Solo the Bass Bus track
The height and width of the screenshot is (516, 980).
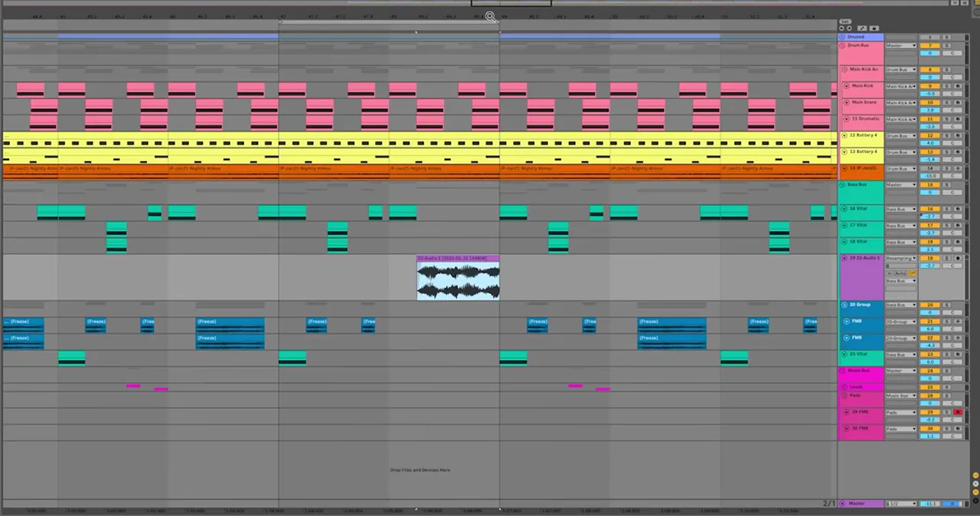coord(946,185)
